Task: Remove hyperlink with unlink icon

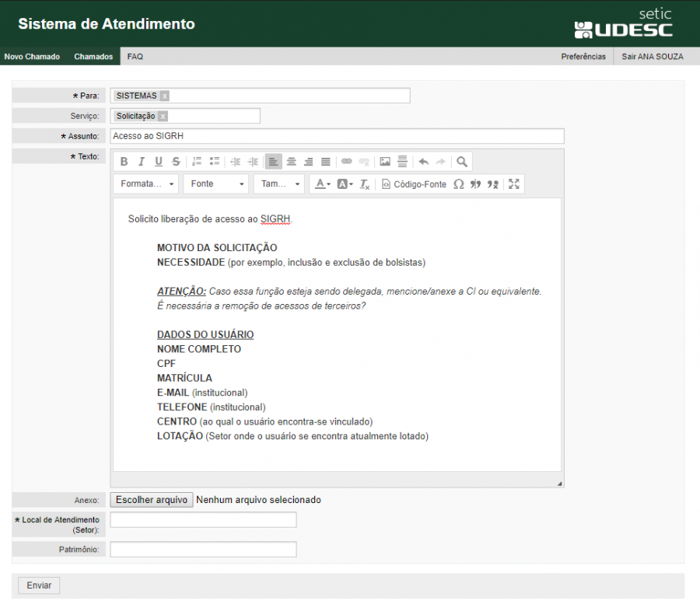Action: 364,162
